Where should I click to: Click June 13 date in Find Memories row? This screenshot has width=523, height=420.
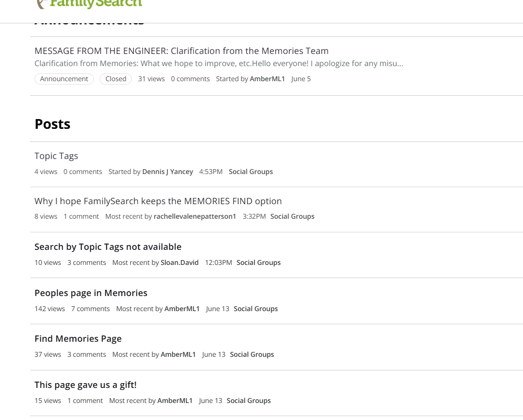(214, 355)
